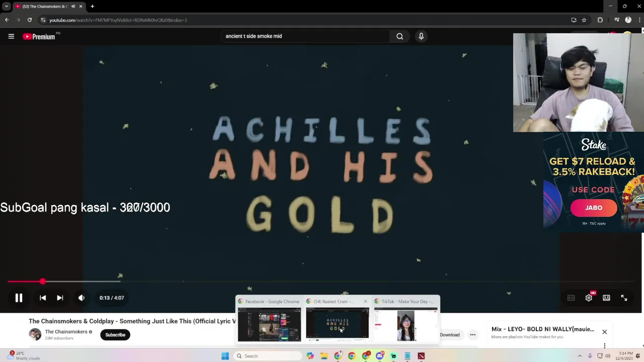Close the Chainsmokers browser tab
Image resolution: width=644 pixels, height=362 pixels.
80,7
